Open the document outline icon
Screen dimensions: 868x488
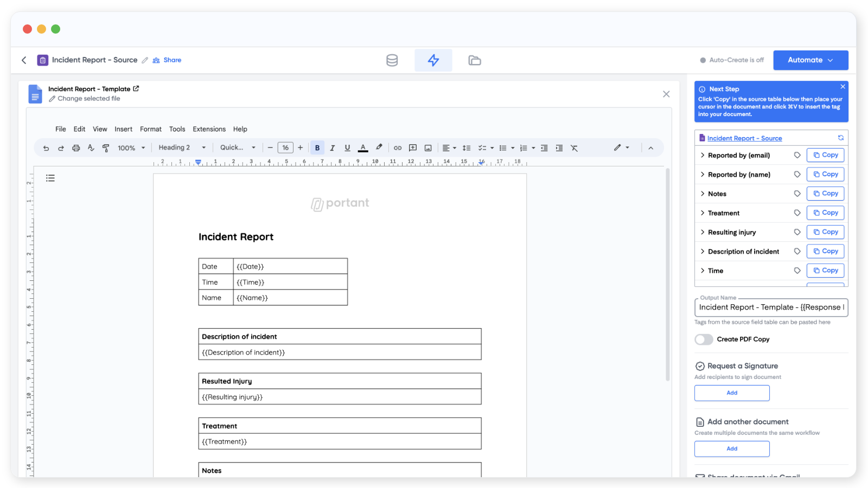coord(50,178)
